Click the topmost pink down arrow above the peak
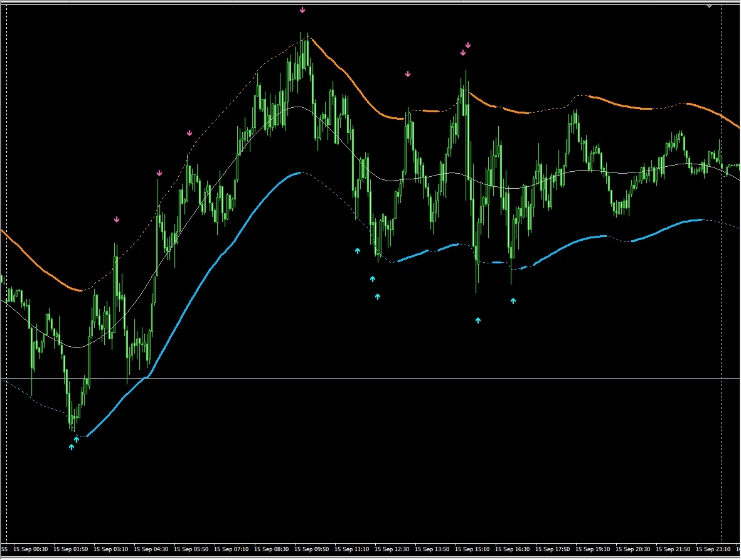 302,10
